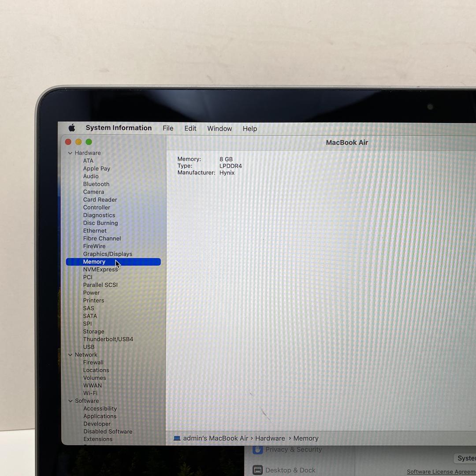
Task: Click the laptop icon in path bar
Action: click(177, 439)
